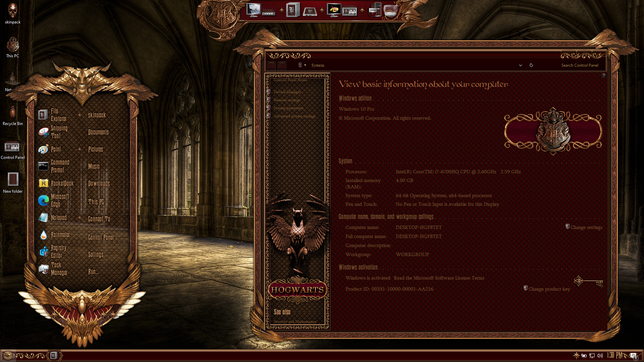Expand jump list arrow beside File Explorer
644x362 pixels.
pos(79,115)
